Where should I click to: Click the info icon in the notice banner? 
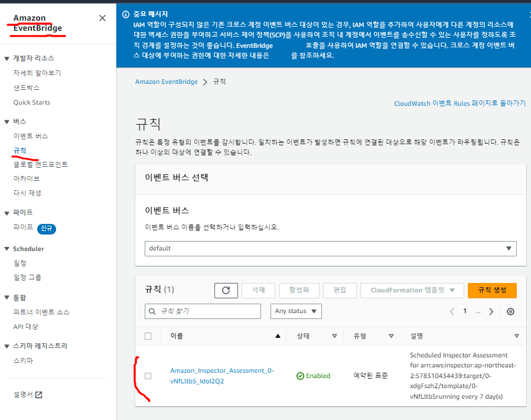point(126,14)
